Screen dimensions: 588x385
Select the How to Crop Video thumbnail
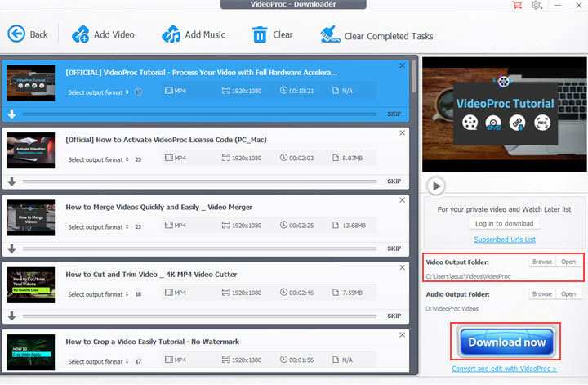[31, 352]
